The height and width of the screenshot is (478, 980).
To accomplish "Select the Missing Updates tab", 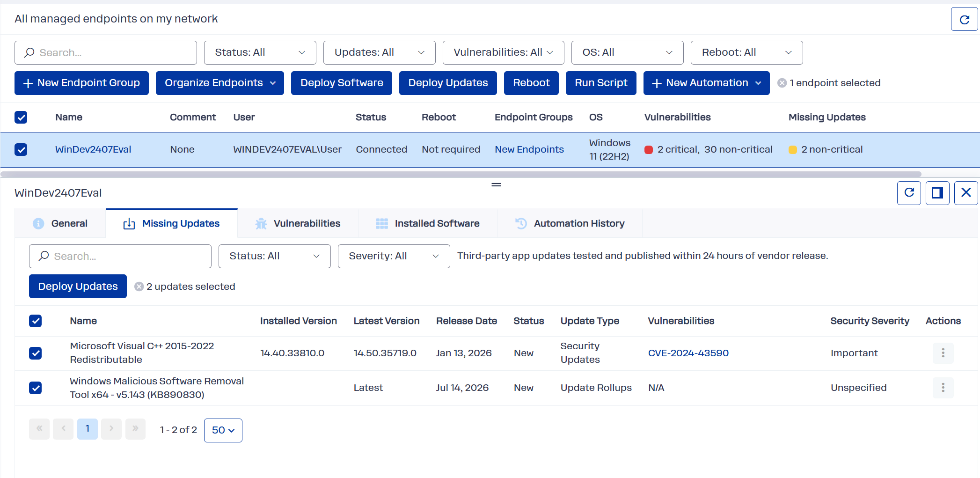I will tap(172, 224).
